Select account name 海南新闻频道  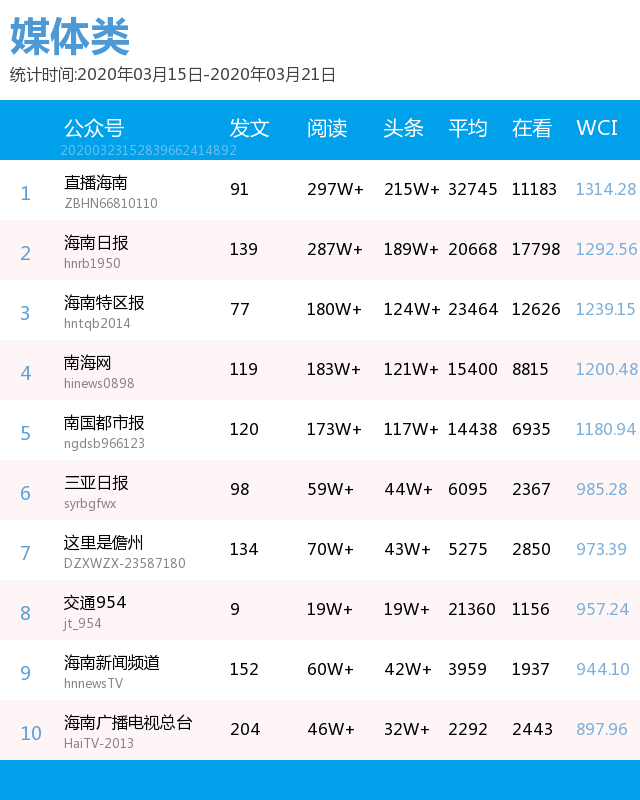tap(111, 662)
